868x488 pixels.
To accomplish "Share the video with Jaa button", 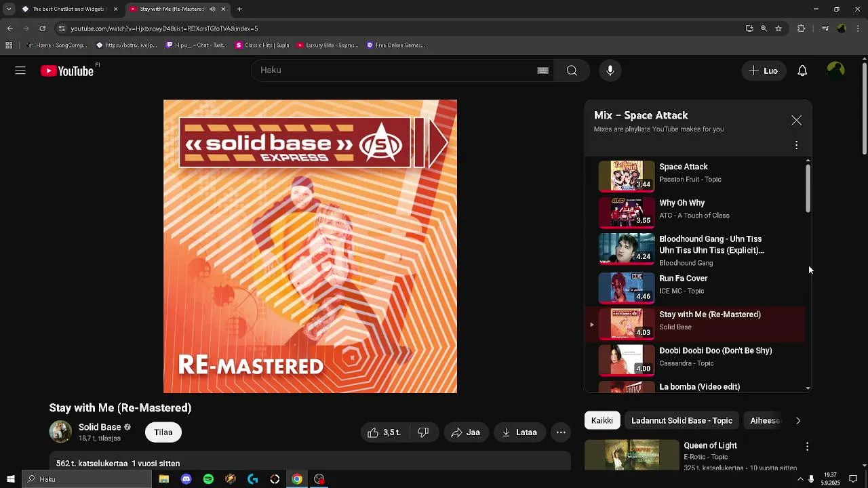I will [x=465, y=432].
